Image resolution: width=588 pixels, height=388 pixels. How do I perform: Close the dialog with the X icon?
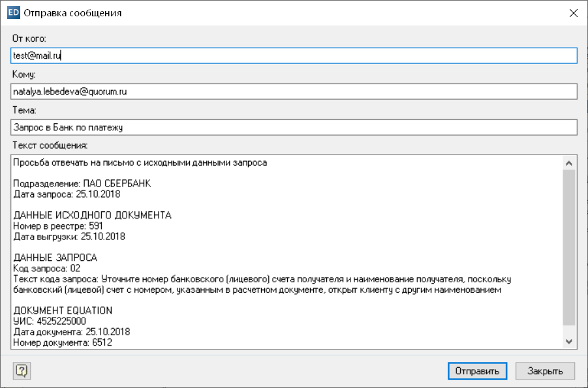[573, 12]
